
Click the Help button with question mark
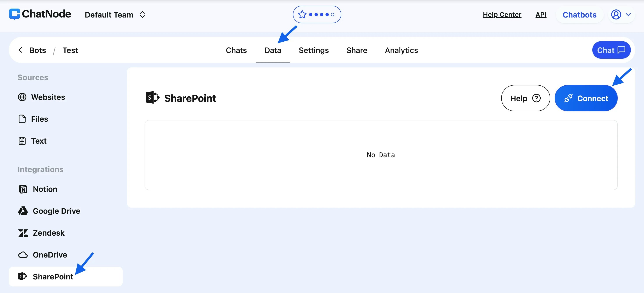525,98
